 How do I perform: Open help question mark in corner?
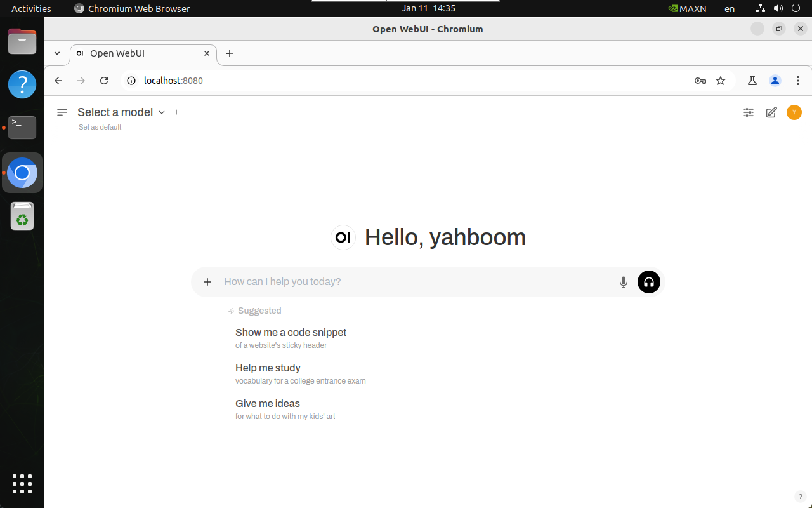point(799,497)
